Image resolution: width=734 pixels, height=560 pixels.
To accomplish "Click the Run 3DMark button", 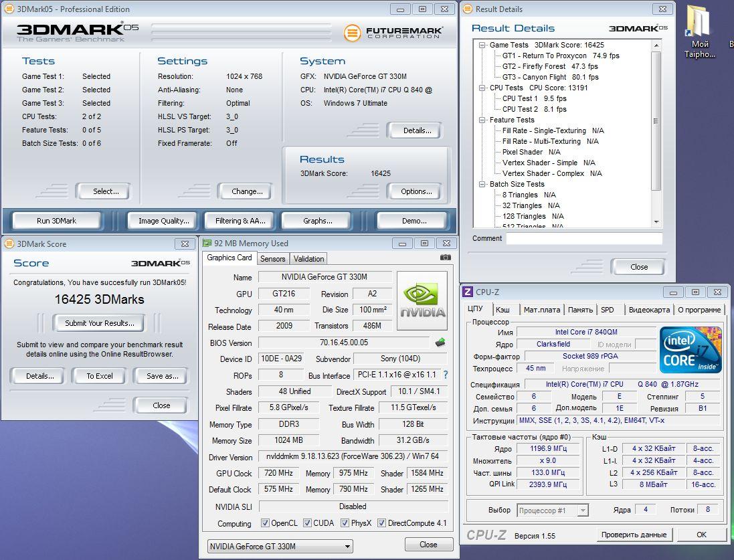I will point(57,221).
